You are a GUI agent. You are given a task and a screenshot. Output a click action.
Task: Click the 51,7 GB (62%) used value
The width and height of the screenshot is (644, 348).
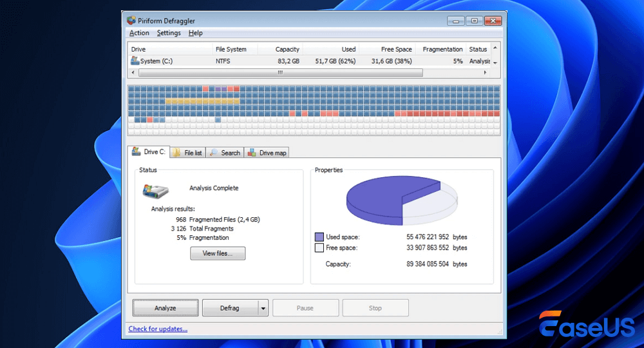(x=336, y=61)
